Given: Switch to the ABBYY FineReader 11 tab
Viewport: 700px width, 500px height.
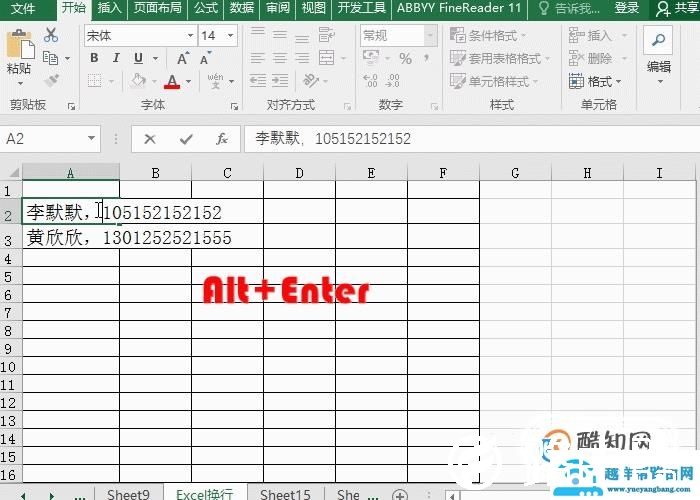Looking at the screenshot, I should point(459,8).
